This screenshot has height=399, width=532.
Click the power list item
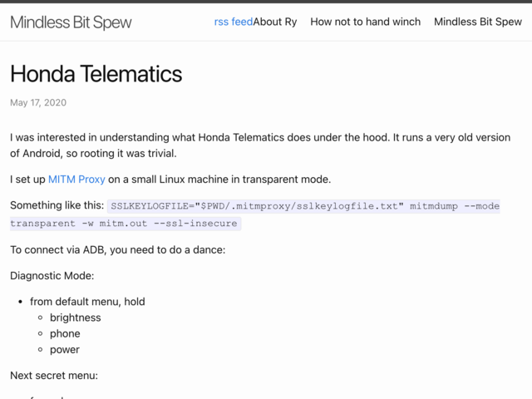point(65,349)
